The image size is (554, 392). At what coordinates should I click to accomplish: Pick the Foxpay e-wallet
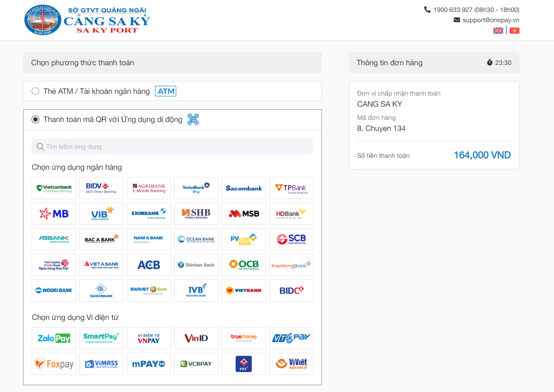tap(54, 364)
